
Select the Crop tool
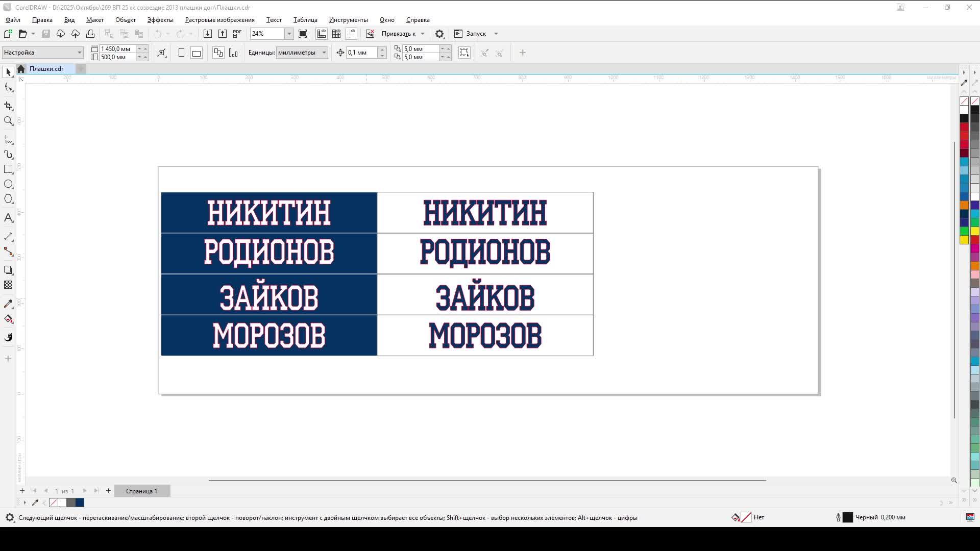pos(8,106)
